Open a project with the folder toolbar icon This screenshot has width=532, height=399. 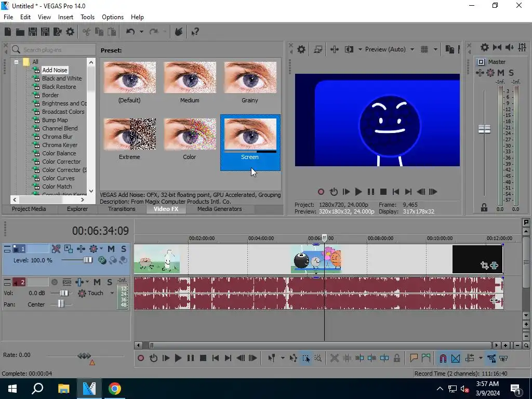click(20, 32)
